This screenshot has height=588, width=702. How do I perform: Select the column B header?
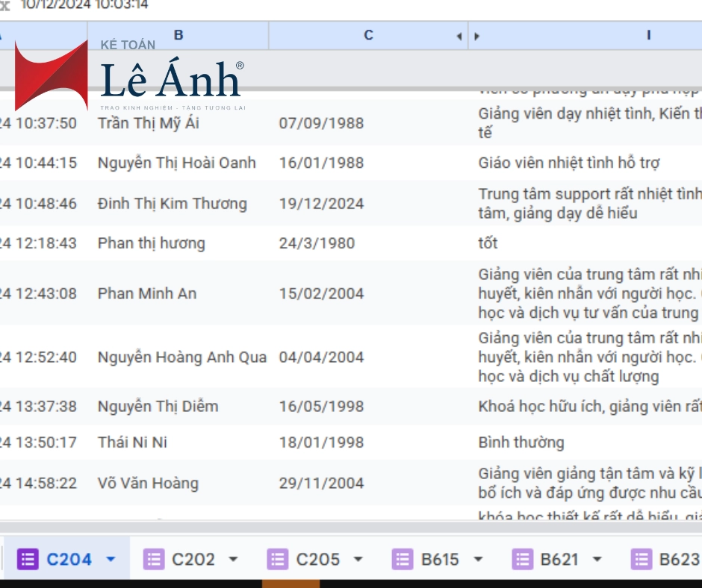[x=178, y=35]
